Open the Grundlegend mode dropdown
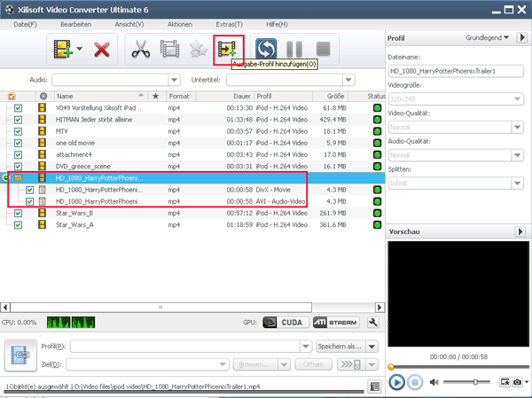The image size is (532, 398). click(487, 37)
